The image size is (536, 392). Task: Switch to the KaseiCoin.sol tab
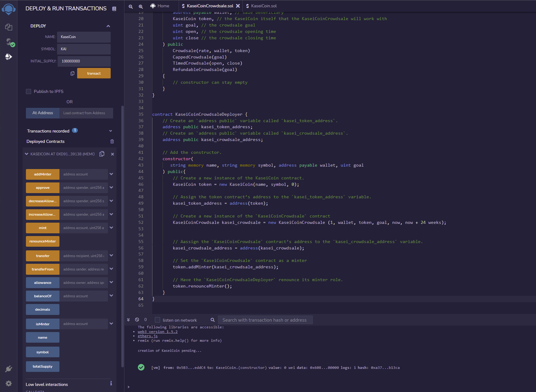coord(264,6)
